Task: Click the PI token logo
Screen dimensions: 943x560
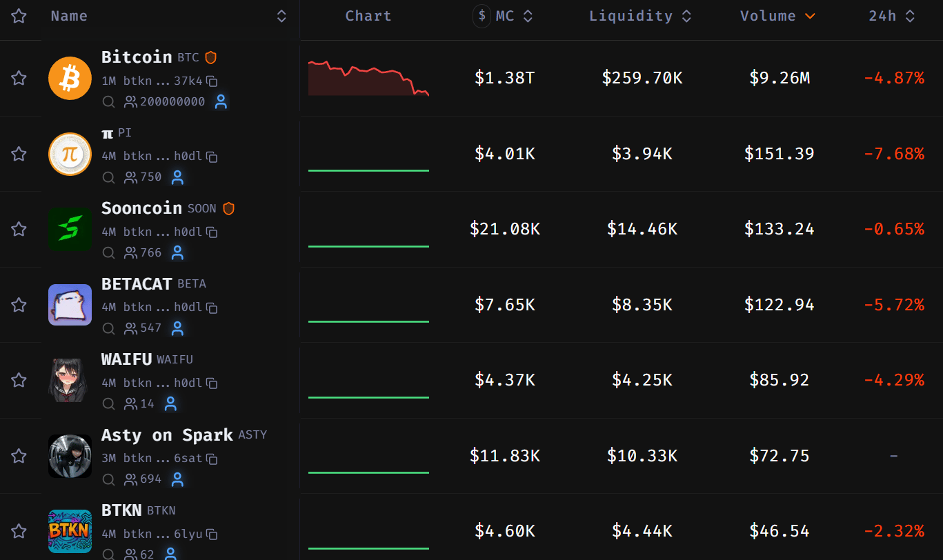Action: (x=70, y=154)
